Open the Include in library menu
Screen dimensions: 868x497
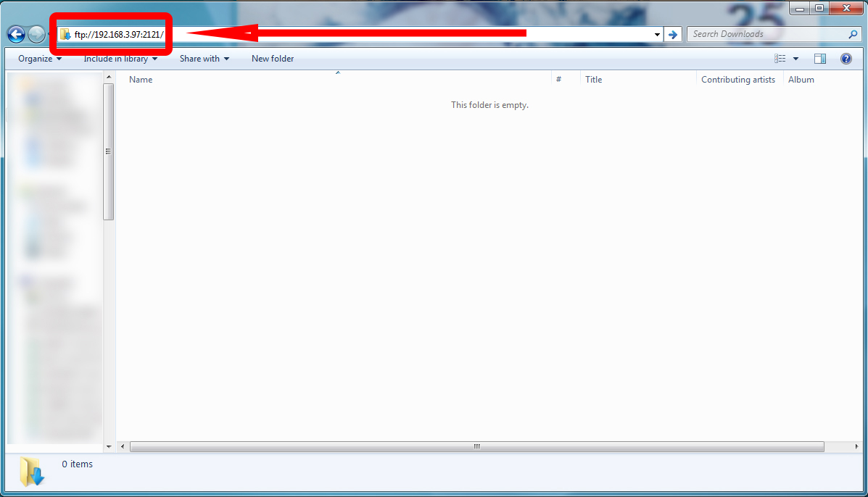pyautogui.click(x=120, y=59)
